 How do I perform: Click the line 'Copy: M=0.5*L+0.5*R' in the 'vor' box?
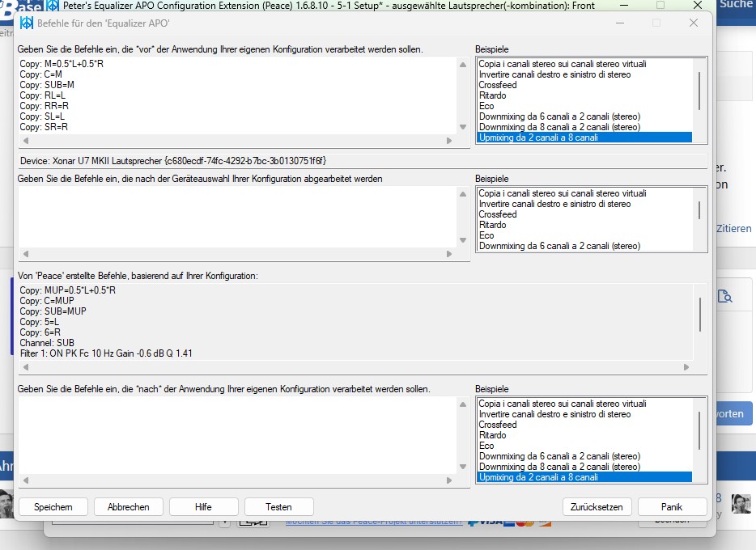click(62, 64)
